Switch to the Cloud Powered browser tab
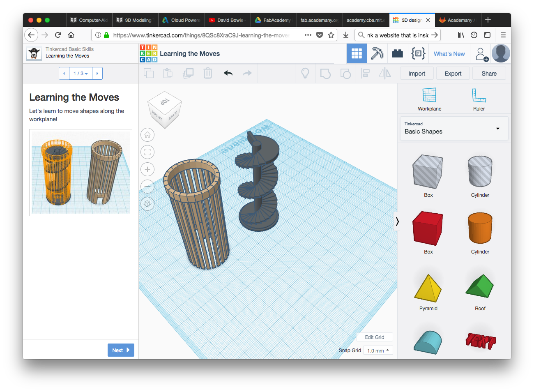 (181, 20)
